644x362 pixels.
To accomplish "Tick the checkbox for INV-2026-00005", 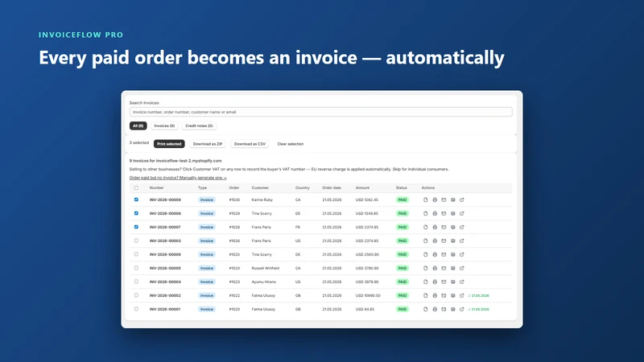I will click(136, 268).
